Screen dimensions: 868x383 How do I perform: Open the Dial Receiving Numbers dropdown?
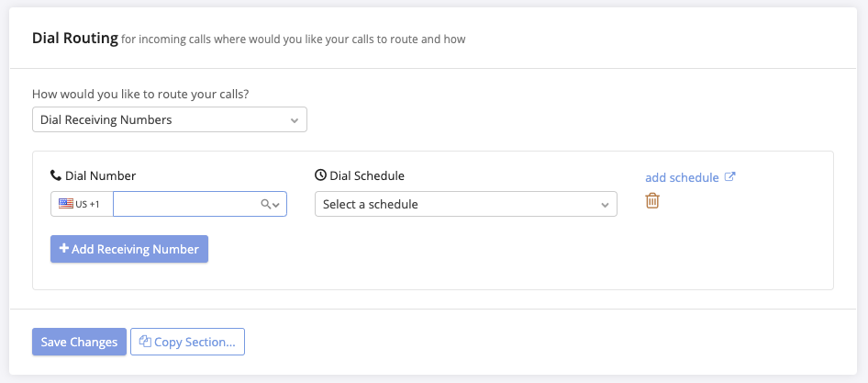(170, 119)
